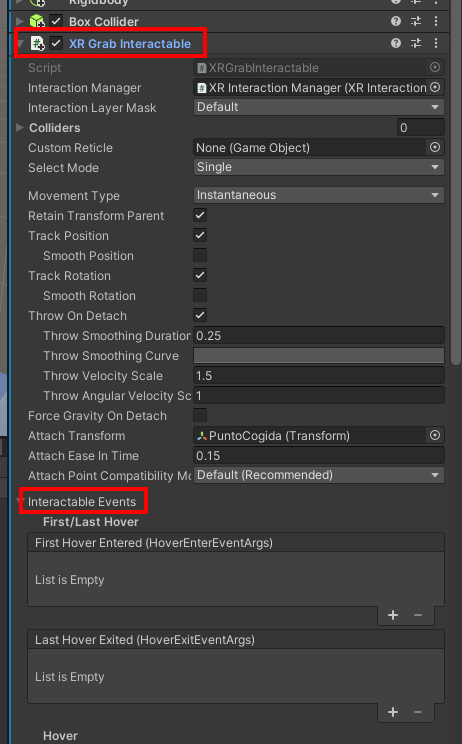This screenshot has height=744, width=462.
Task: Open object picker for Attach Transform
Action: tap(434, 436)
